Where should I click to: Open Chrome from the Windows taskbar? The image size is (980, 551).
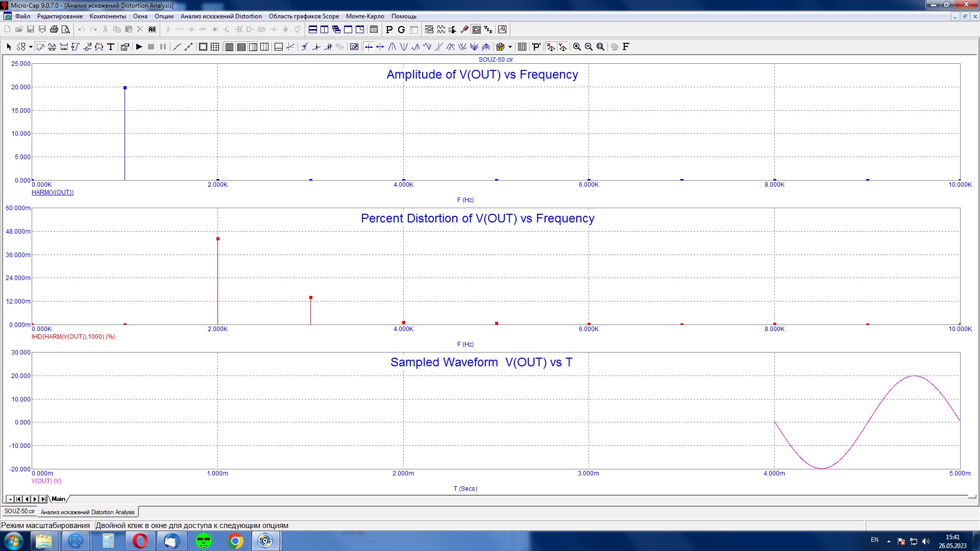coord(235,541)
